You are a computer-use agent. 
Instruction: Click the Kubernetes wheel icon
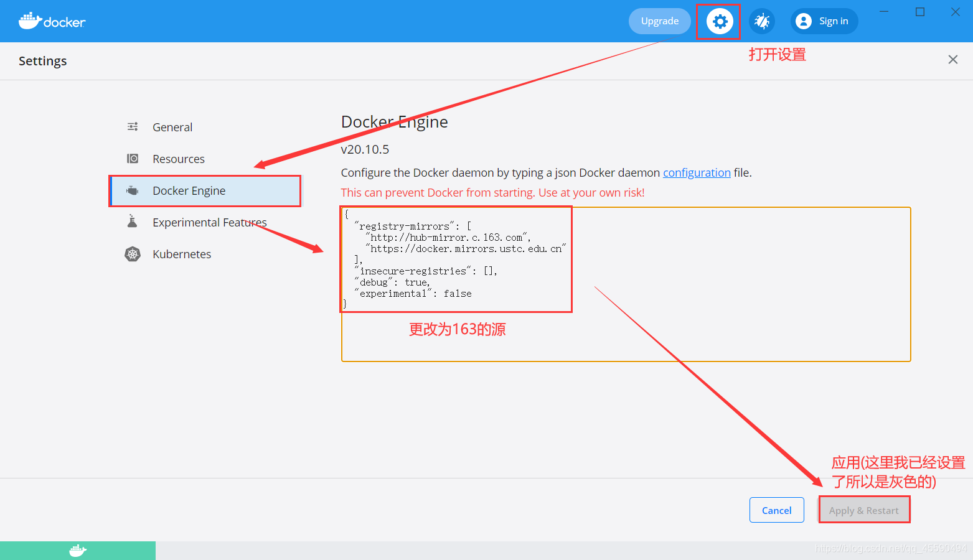click(x=133, y=254)
